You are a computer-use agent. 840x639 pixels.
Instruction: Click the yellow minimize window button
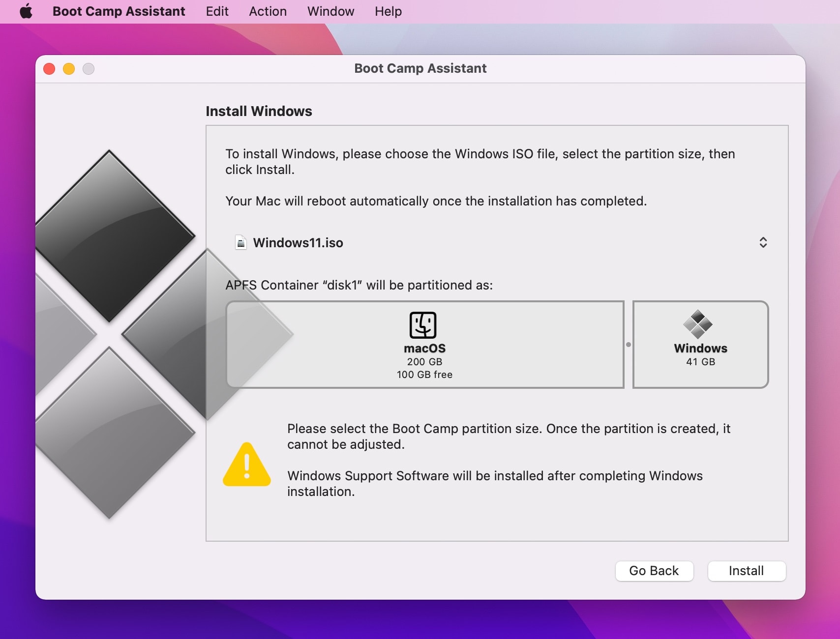(68, 69)
